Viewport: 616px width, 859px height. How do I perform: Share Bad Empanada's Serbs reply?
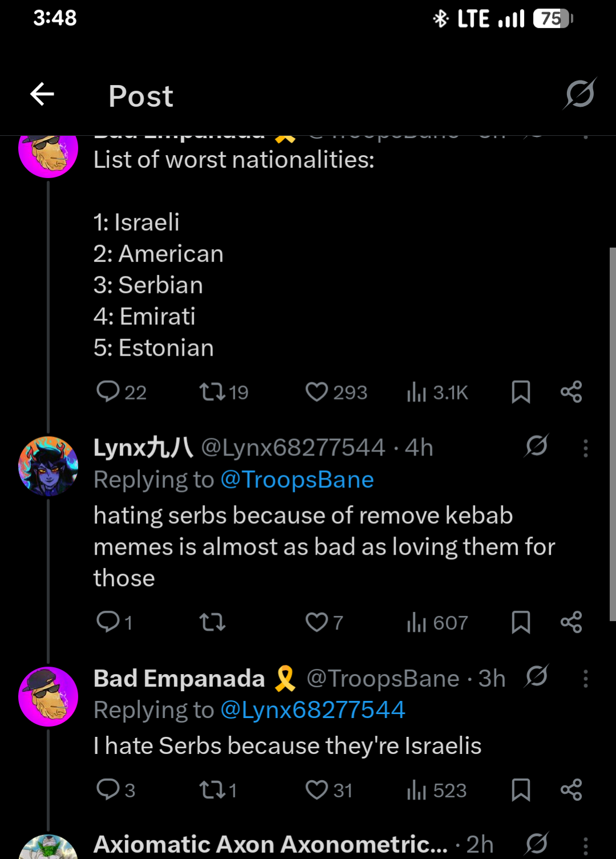[571, 790]
